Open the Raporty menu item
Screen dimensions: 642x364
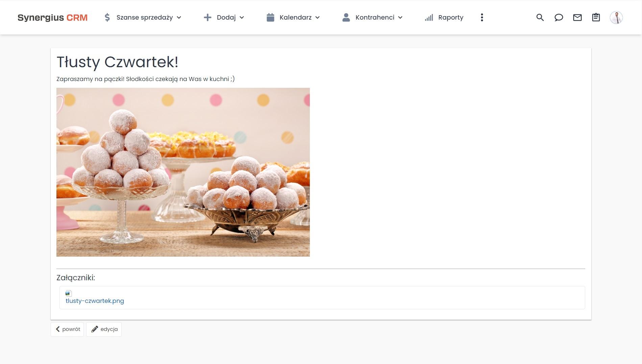[450, 18]
